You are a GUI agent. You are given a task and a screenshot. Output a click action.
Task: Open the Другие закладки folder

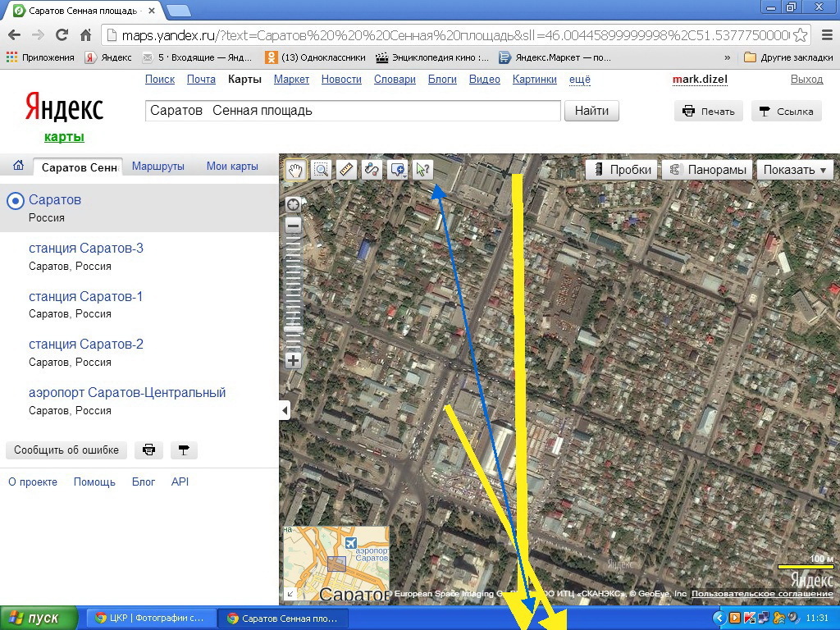point(788,57)
